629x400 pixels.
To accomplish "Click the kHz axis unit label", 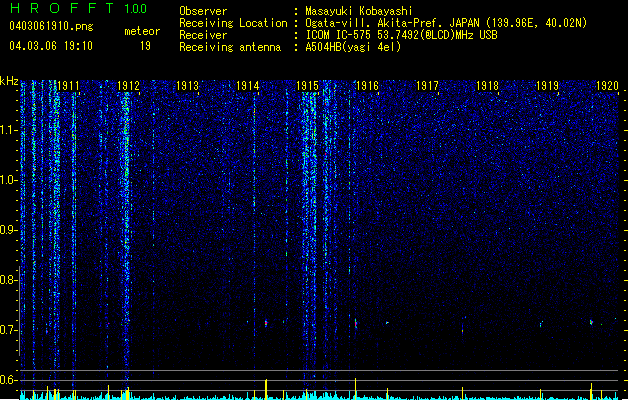I will coord(9,81).
